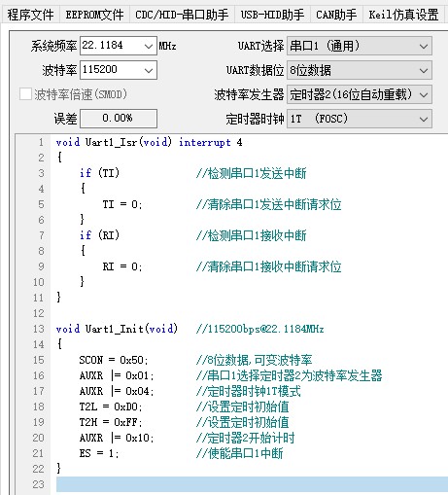
Task: Open the 定时器时钟 1T (FOSC) dropdown
Action: [360, 119]
